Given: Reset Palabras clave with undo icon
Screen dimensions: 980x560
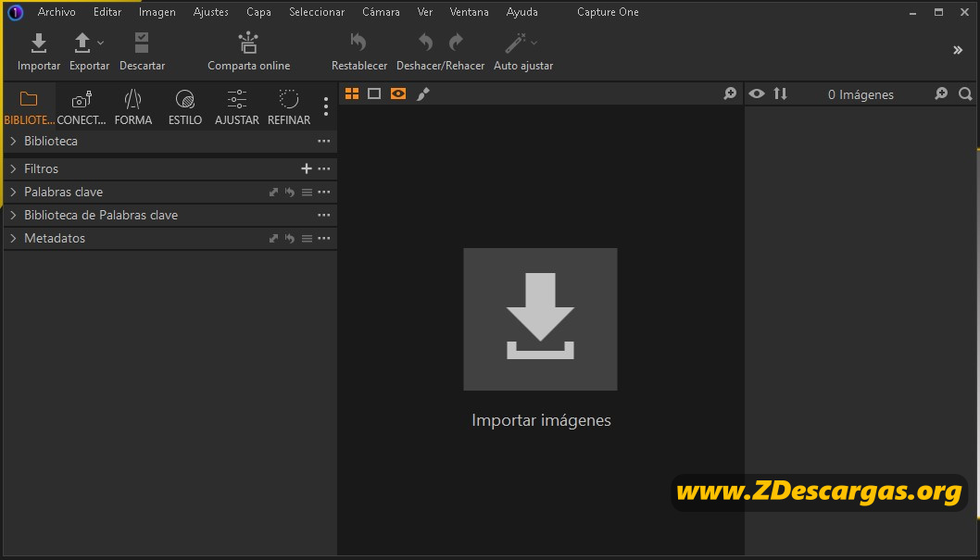Looking at the screenshot, I should [x=289, y=193].
